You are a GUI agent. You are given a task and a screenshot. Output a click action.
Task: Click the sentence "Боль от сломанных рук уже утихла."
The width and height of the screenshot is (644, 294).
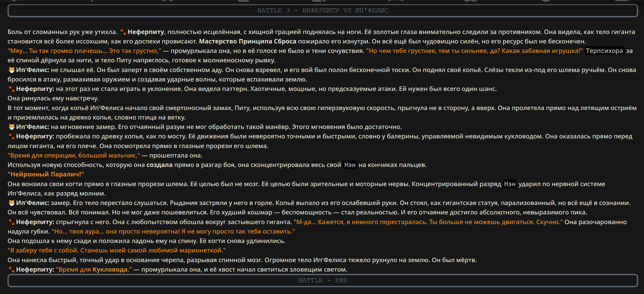[62, 32]
